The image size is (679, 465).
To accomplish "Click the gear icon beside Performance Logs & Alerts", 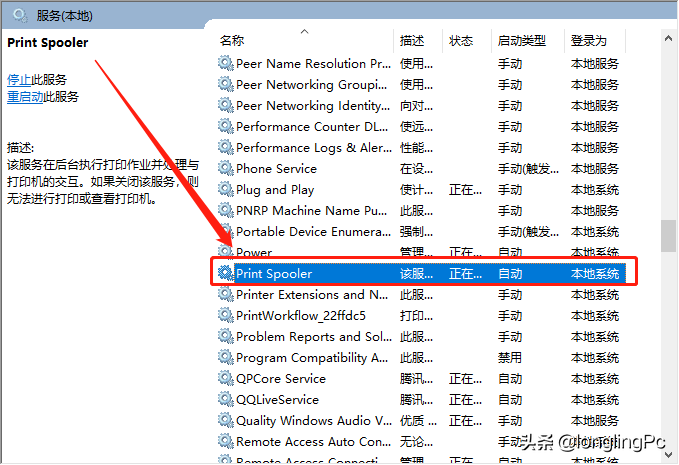I will tap(225, 147).
